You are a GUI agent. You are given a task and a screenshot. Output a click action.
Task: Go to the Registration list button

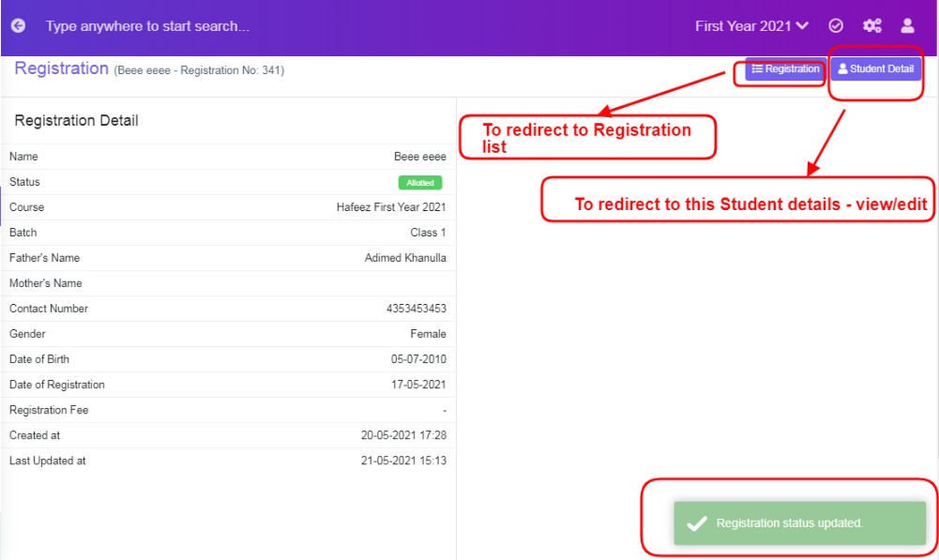click(x=785, y=68)
